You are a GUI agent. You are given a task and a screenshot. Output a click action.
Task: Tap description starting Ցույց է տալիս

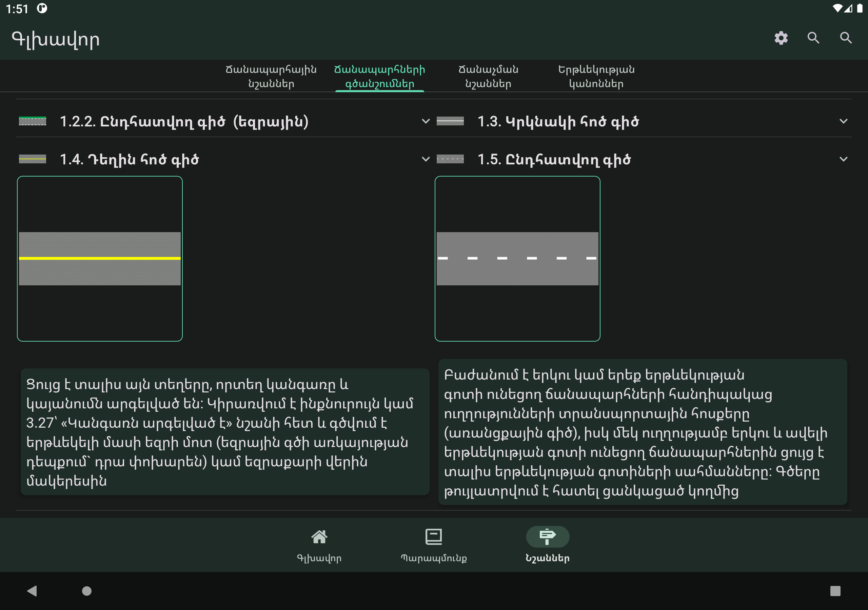[x=225, y=432]
